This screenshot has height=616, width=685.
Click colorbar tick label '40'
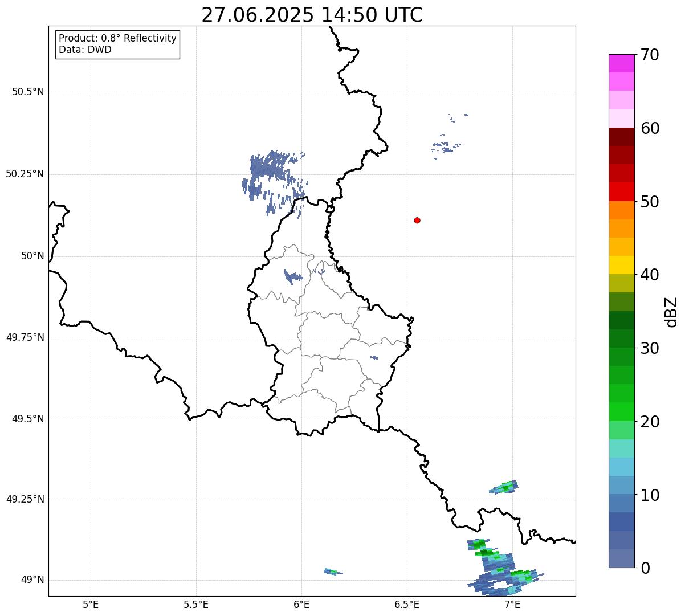point(650,275)
